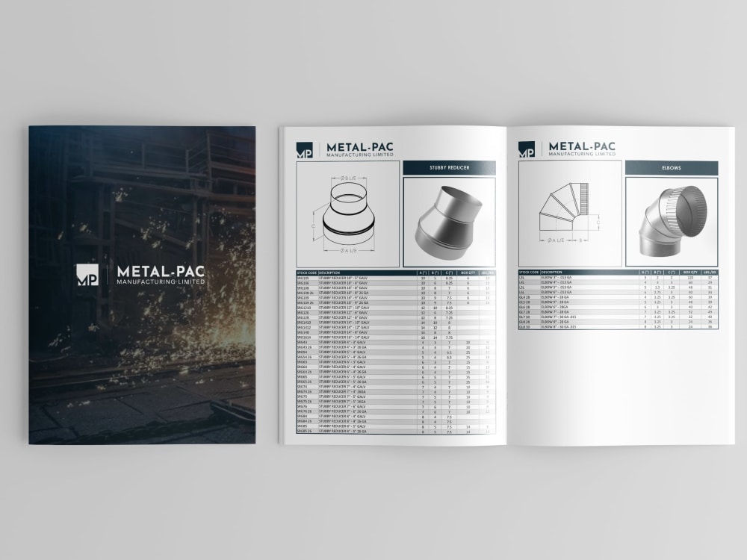The width and height of the screenshot is (747, 560).
Task: Open the stubby reducer line drawing diagram
Action: 348,214
